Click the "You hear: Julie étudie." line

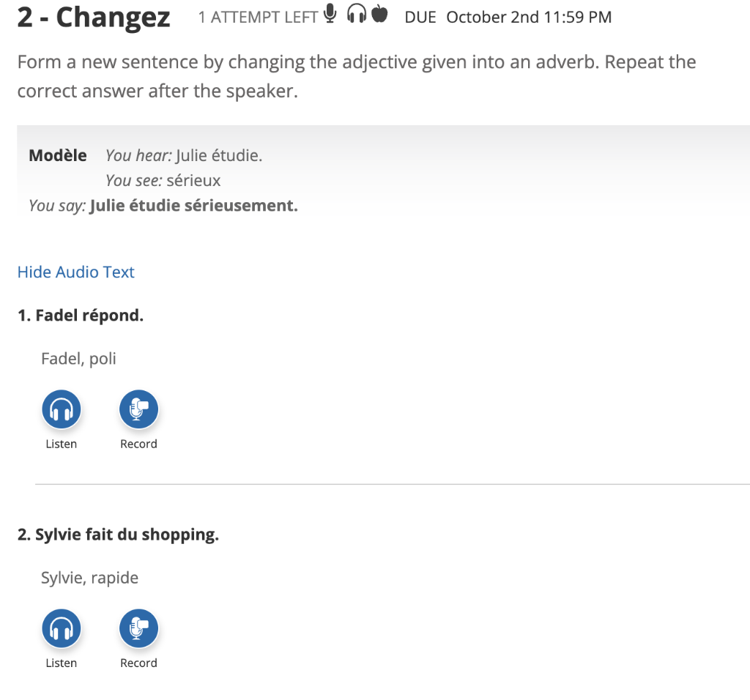pyautogui.click(x=184, y=155)
